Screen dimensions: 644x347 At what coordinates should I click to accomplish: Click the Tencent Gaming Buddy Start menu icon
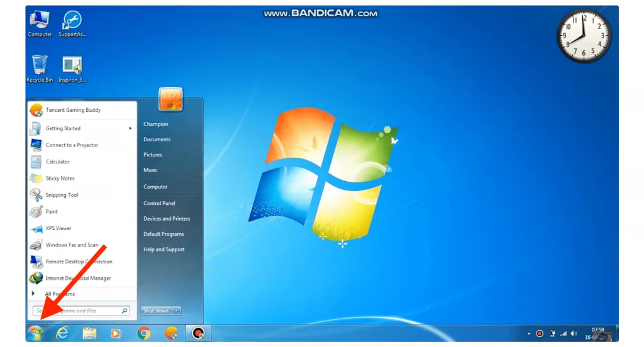[x=36, y=110]
